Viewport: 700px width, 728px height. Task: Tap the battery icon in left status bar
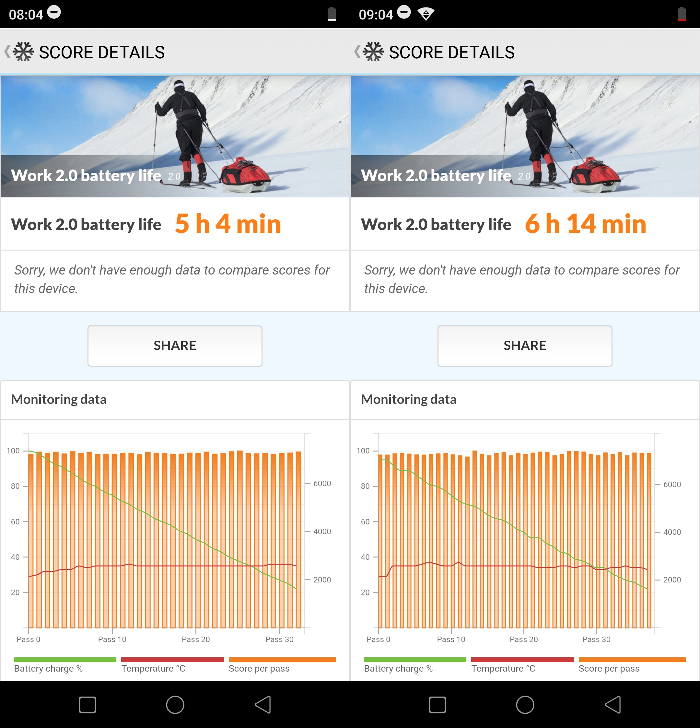332,14
